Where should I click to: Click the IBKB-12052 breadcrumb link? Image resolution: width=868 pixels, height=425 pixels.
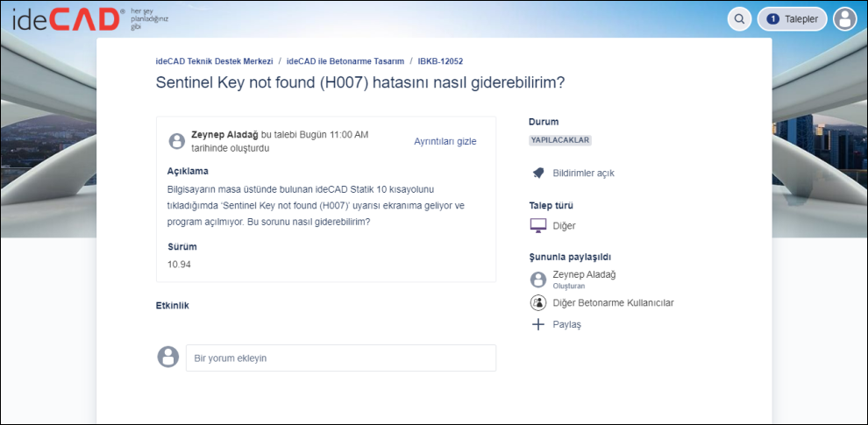point(440,61)
